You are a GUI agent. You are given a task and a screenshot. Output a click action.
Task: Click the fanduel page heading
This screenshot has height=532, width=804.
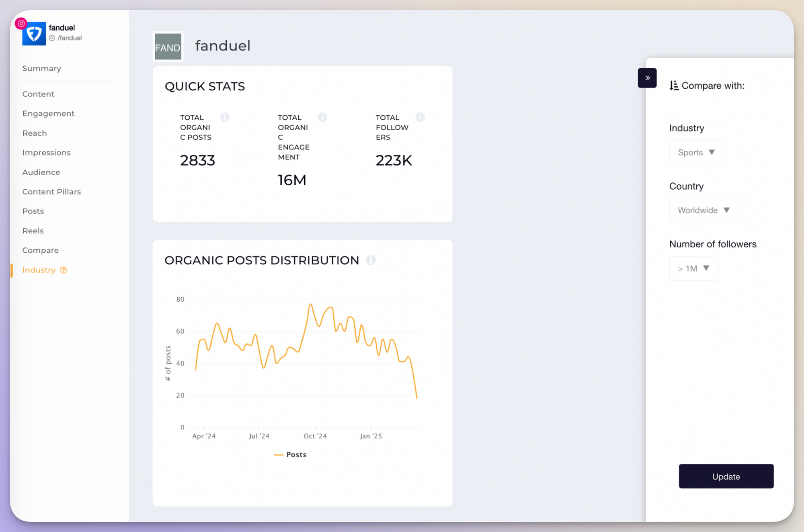[x=223, y=46]
